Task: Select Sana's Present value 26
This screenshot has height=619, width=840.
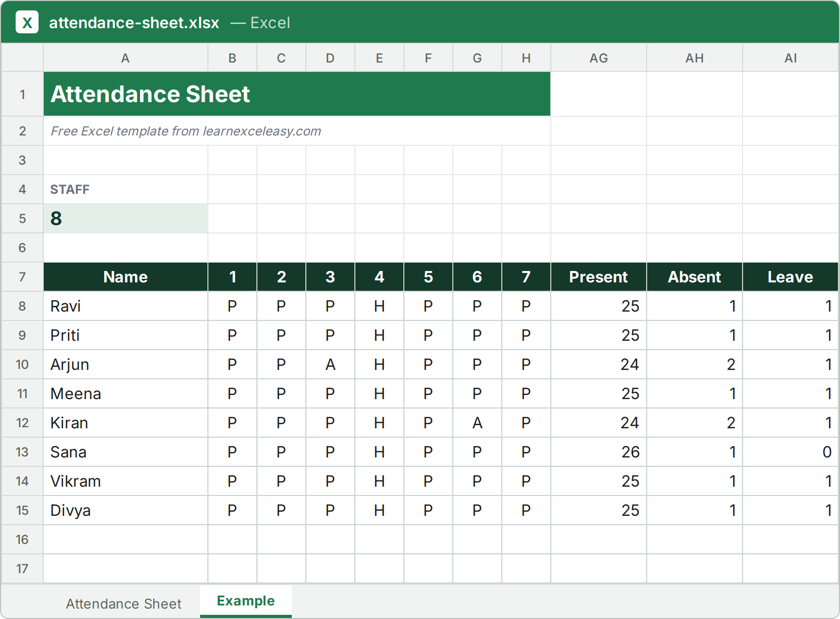Action: [599, 452]
